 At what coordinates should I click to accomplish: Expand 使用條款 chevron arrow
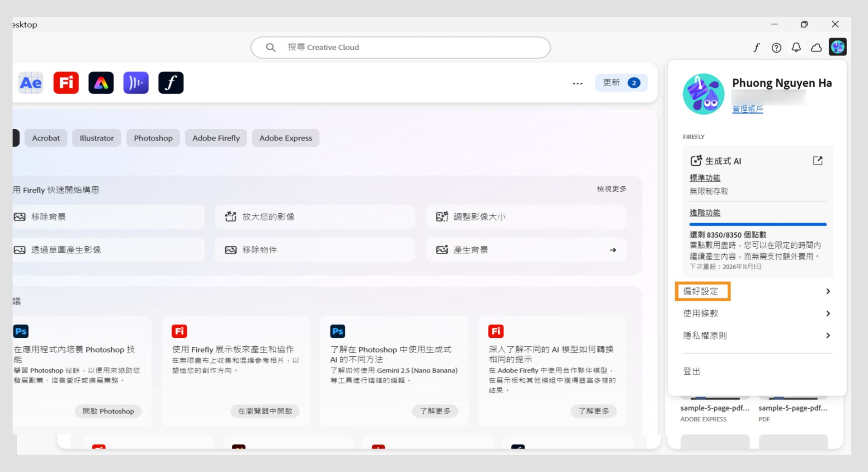pyautogui.click(x=828, y=313)
